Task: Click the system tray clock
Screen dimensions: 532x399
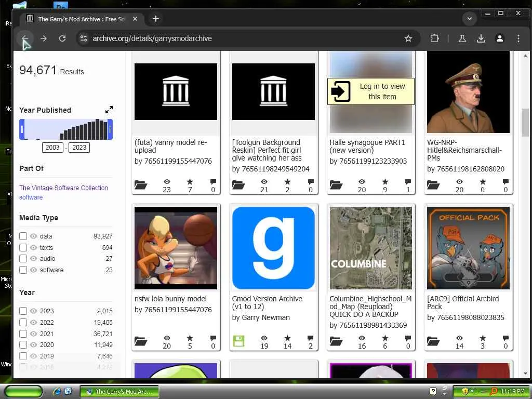Action: 512,392
